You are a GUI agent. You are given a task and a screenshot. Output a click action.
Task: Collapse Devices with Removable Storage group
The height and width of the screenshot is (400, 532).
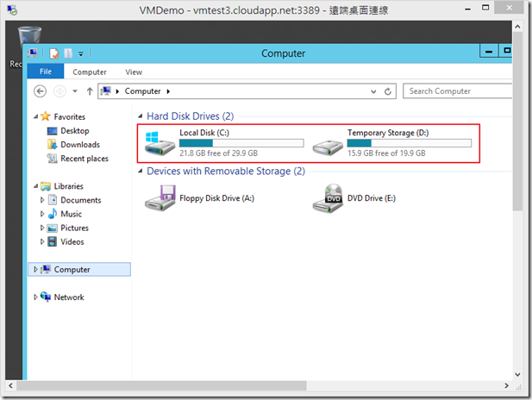[x=141, y=171]
